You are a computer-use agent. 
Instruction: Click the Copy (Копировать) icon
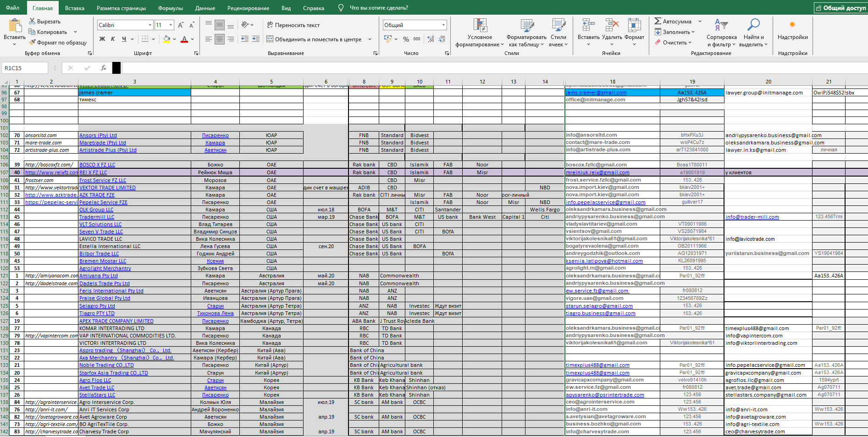[32, 32]
